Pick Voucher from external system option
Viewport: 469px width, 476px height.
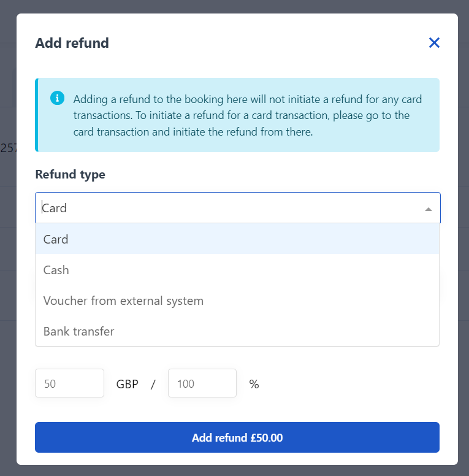coord(237,301)
